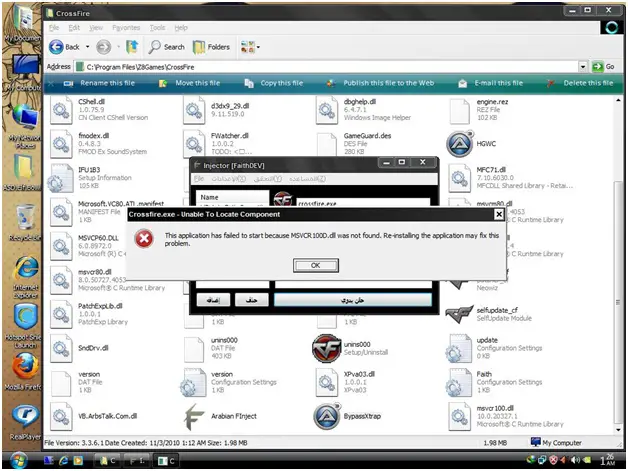Open the Favorites menu
This screenshot has width=628, height=471.
tap(126, 28)
